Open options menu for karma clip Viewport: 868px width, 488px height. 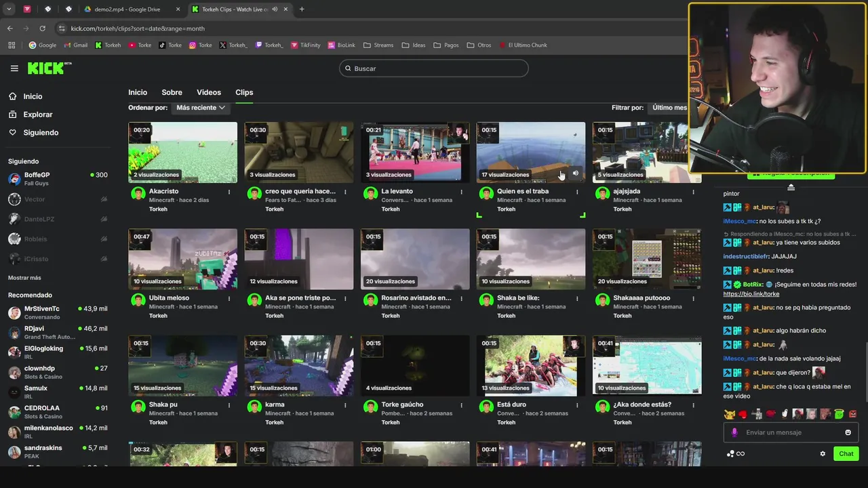(x=345, y=405)
